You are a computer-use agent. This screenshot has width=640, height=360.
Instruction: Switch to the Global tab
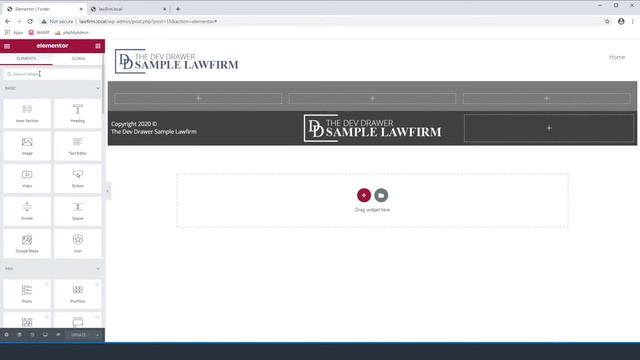point(78,59)
